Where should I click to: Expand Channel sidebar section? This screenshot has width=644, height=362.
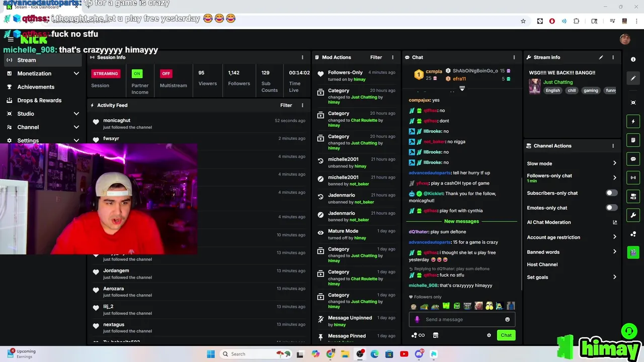coord(76,127)
